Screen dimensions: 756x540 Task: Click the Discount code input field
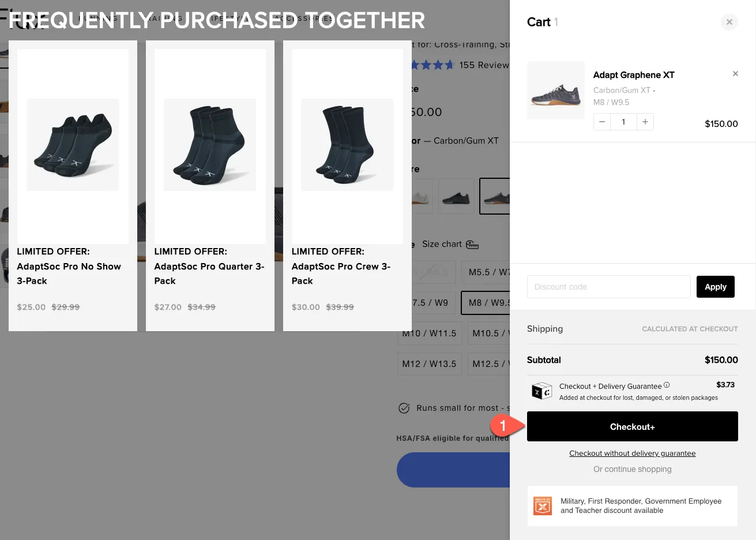click(x=608, y=287)
